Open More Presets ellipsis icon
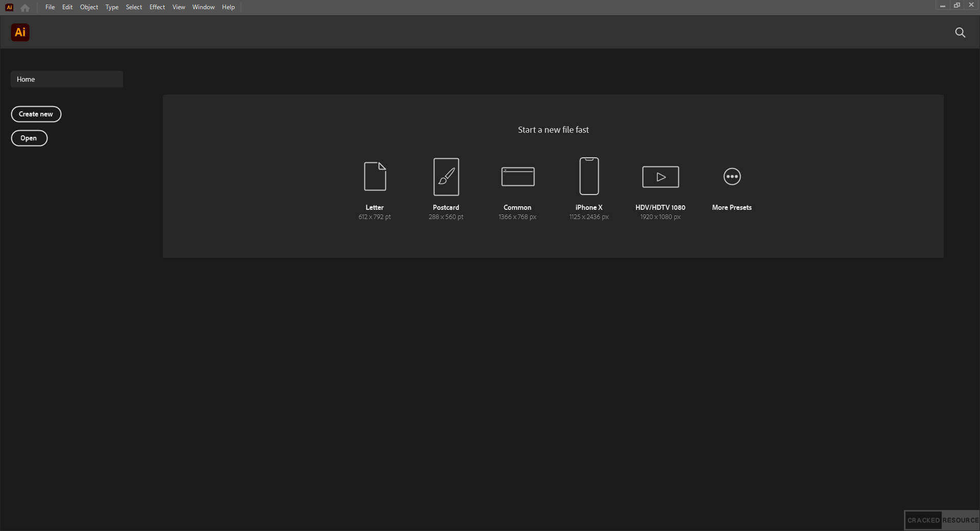The image size is (980, 531). (x=732, y=177)
